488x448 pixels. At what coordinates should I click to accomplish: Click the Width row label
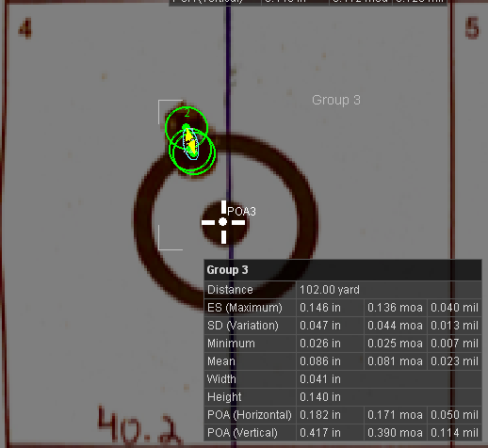pos(221,379)
